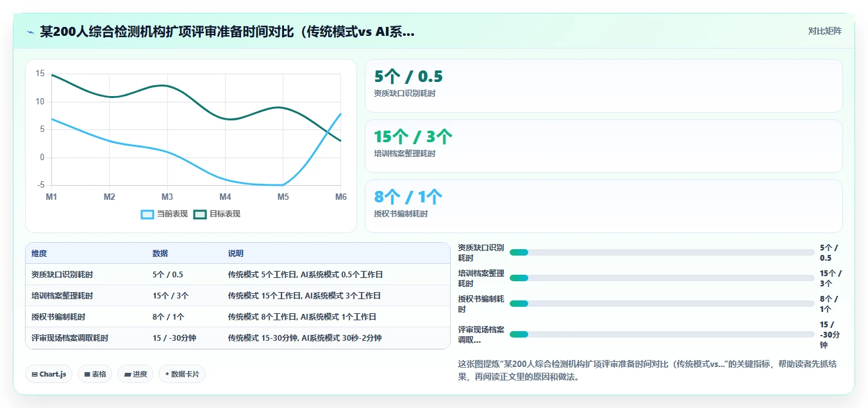The width and height of the screenshot is (868, 408).
Task: Click the 对比矩阵 label in header
Action: [x=824, y=31]
